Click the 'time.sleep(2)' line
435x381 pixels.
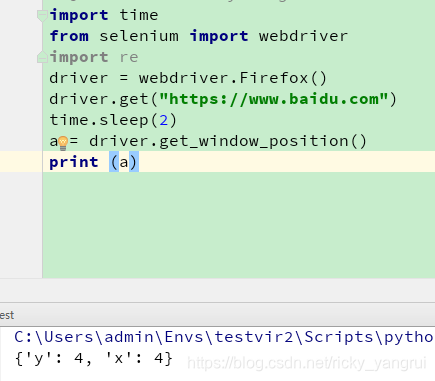pyautogui.click(x=113, y=120)
